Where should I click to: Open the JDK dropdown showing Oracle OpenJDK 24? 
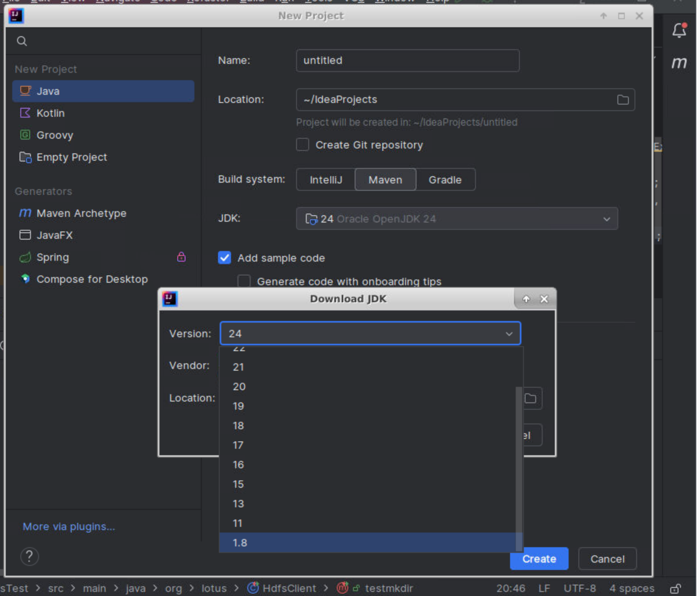point(457,219)
